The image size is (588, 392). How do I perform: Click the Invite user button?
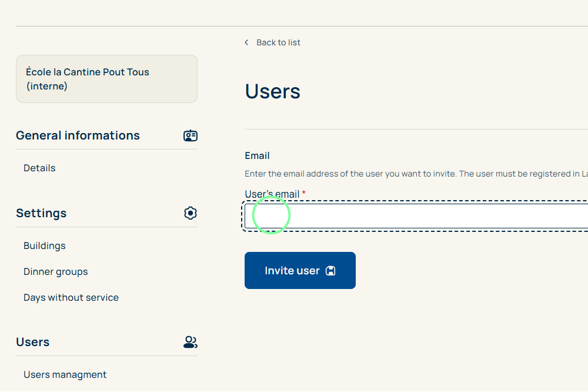click(300, 270)
